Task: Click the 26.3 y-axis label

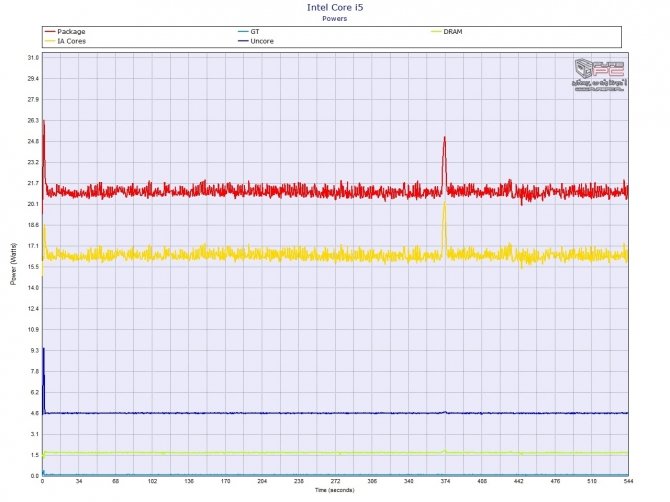Action: [33, 120]
